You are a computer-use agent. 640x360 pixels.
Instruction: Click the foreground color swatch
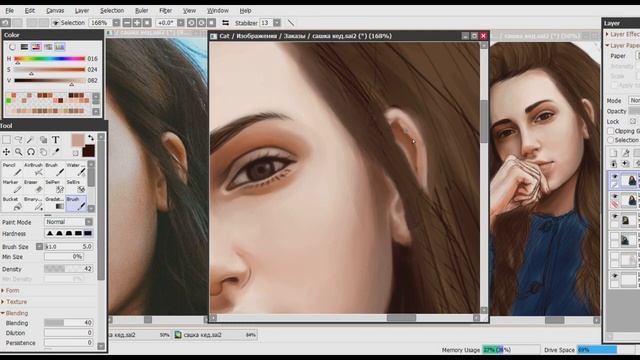[78, 140]
